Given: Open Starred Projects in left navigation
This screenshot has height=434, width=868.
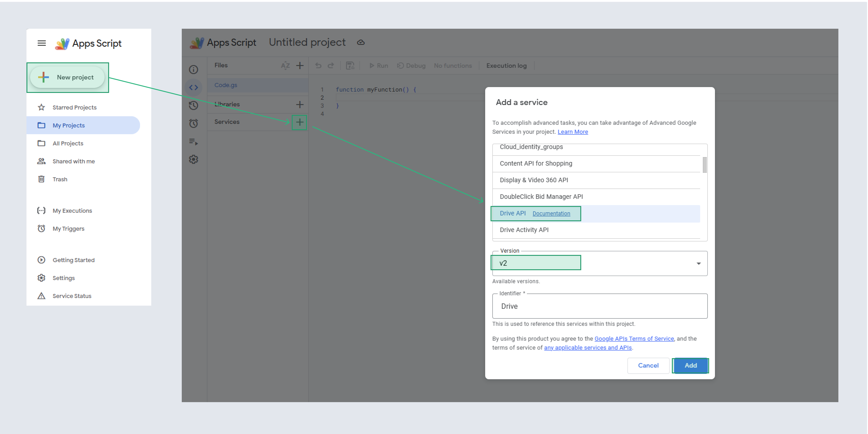Looking at the screenshot, I should pyautogui.click(x=74, y=107).
